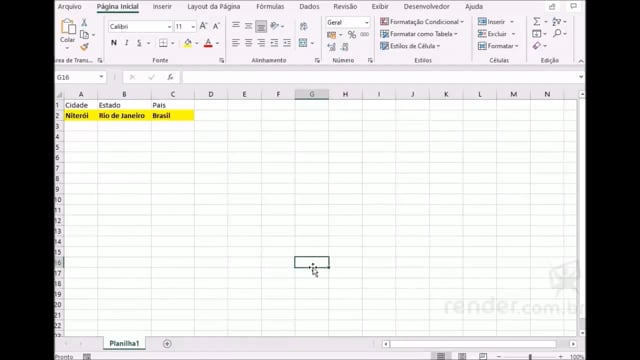Expand the formula bar chevron
640x360 pixels.
point(581,77)
